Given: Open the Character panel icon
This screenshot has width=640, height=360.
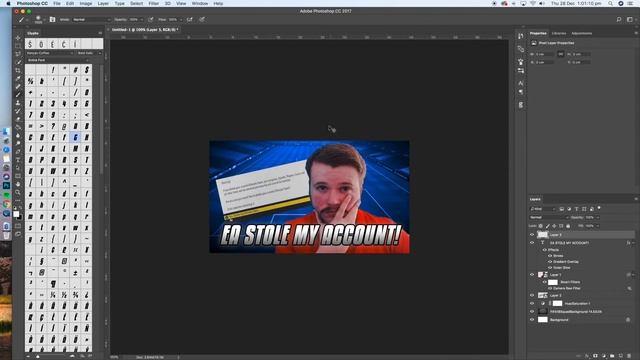Looking at the screenshot, I should click(x=521, y=83).
